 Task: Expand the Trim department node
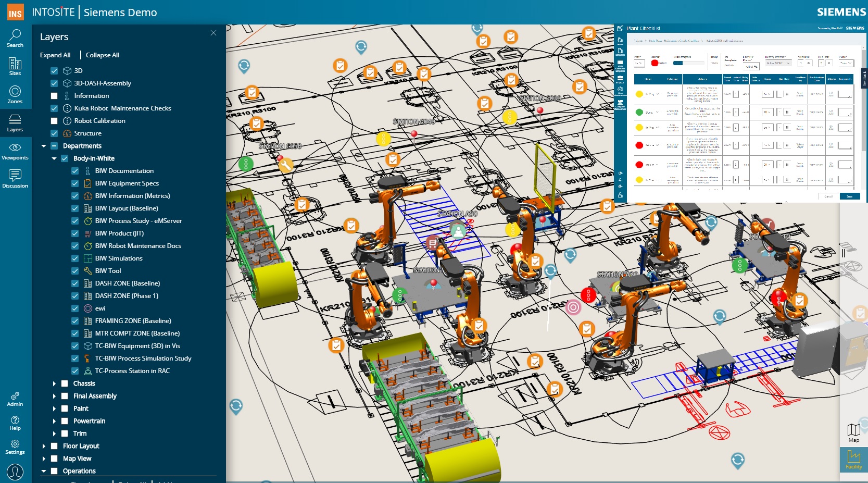(54, 434)
